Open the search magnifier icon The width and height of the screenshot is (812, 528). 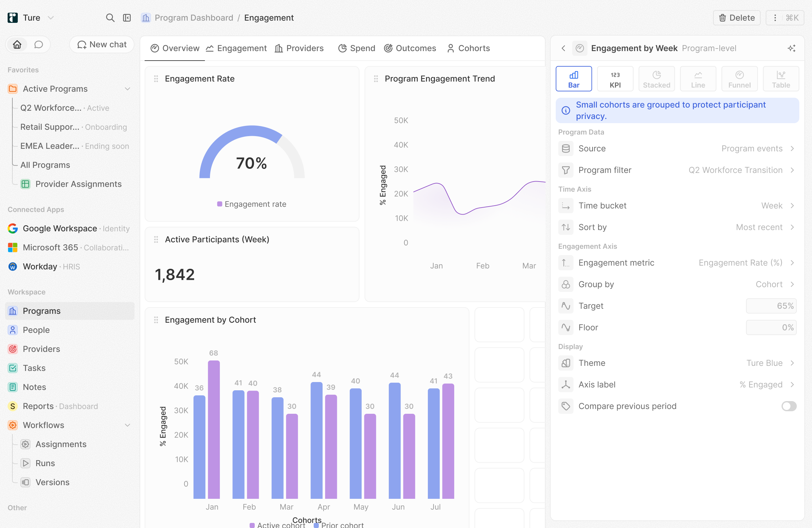(x=110, y=18)
